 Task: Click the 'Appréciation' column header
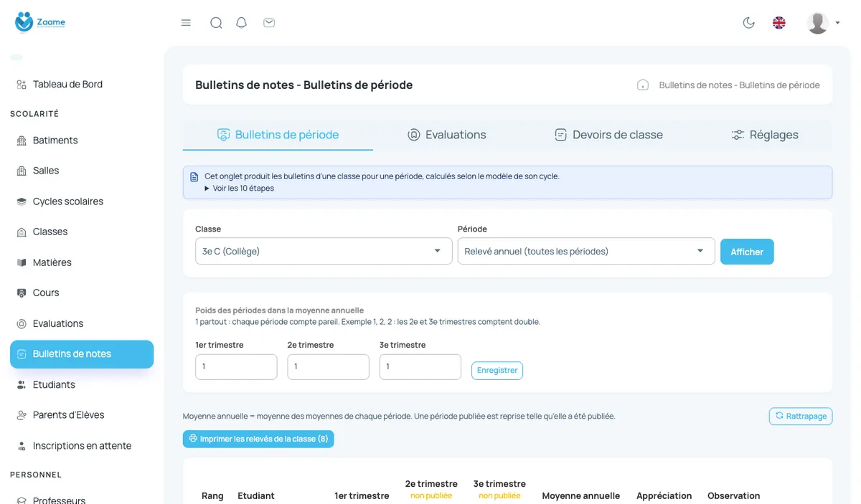tap(664, 496)
